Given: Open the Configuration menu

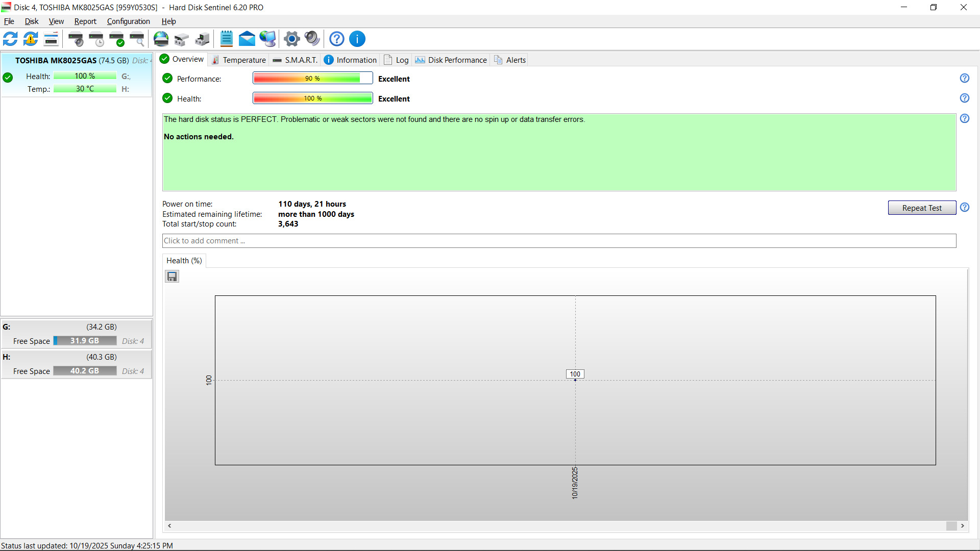Looking at the screenshot, I should tap(128, 21).
